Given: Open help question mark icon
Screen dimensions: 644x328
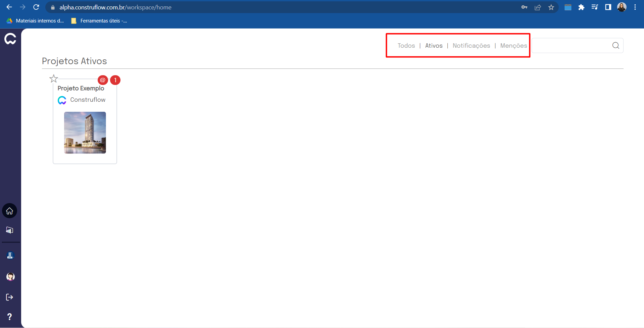Looking at the screenshot, I should tap(10, 317).
